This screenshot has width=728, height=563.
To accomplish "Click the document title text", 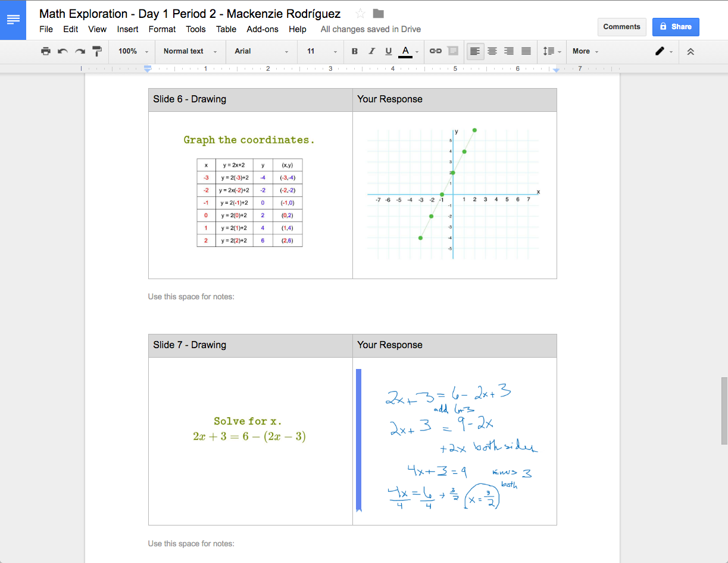I will [x=190, y=13].
